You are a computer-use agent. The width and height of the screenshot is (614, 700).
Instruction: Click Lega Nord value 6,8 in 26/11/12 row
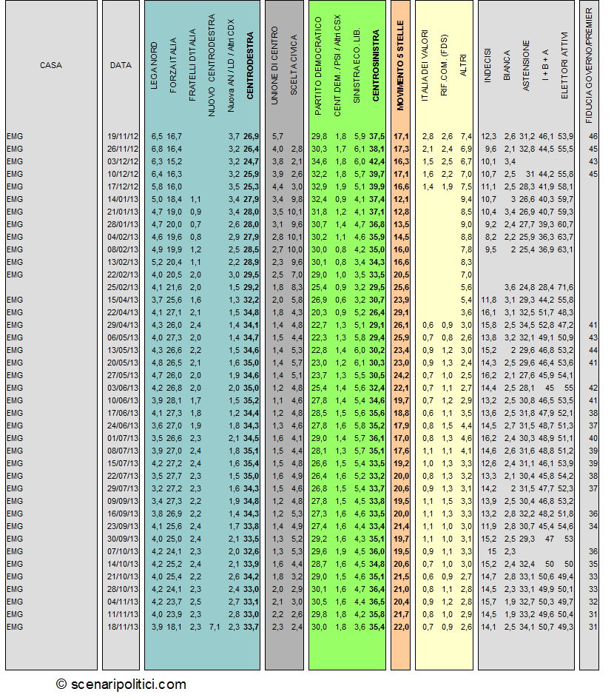(x=157, y=149)
